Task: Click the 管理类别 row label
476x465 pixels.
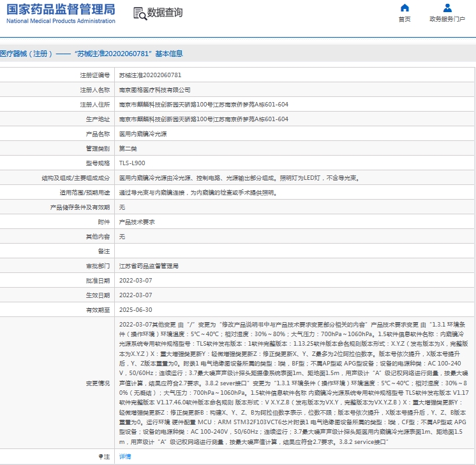Action: 98,149
